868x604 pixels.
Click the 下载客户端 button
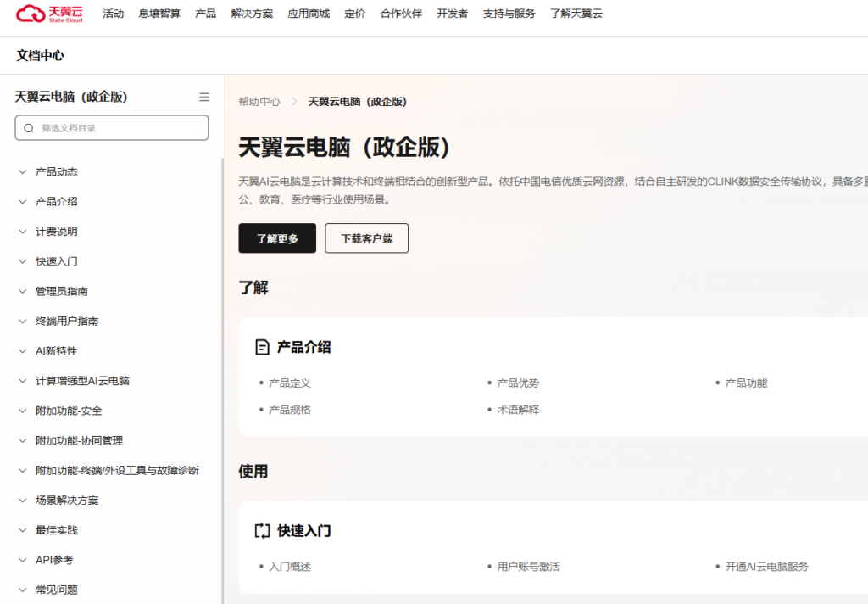tap(366, 238)
